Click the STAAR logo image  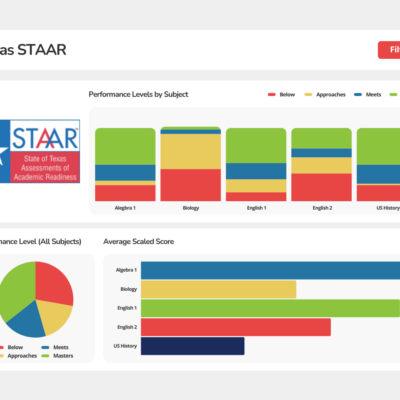(x=40, y=151)
